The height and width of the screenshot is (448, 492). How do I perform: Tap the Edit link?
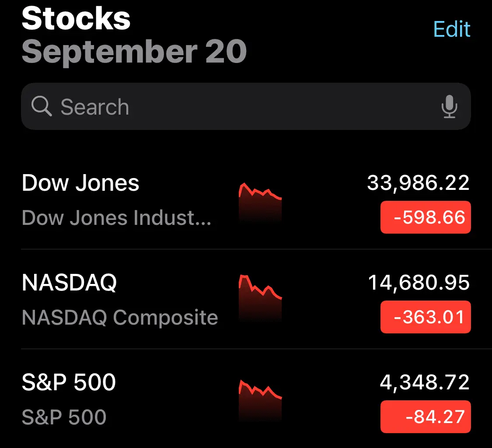point(452,29)
